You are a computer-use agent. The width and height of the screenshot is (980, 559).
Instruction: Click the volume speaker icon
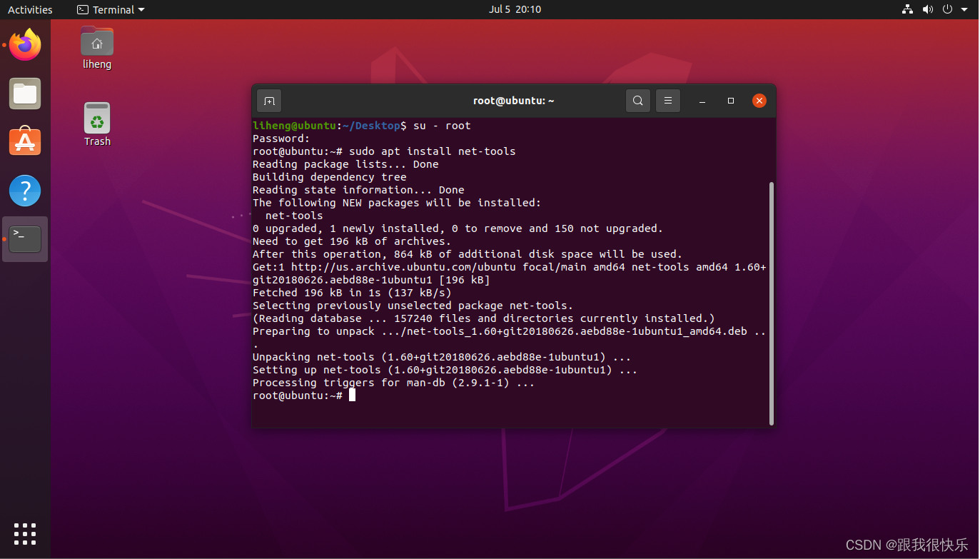927,9
